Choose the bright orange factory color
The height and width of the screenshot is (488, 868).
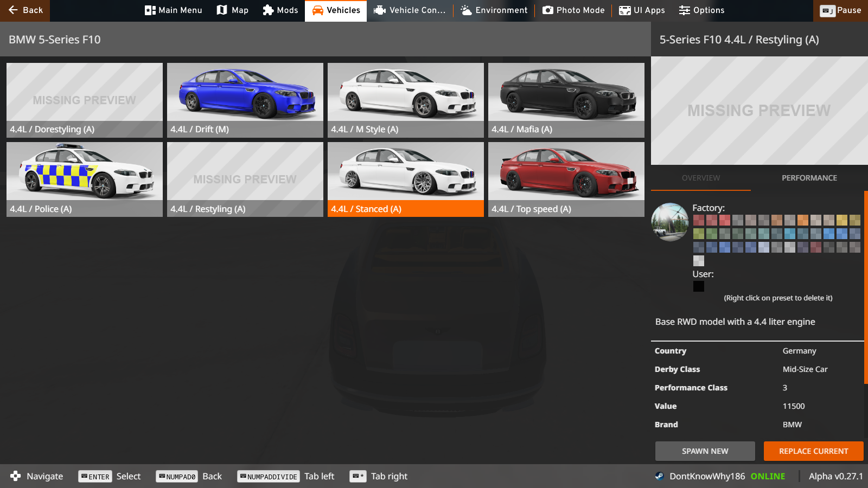[803, 220]
